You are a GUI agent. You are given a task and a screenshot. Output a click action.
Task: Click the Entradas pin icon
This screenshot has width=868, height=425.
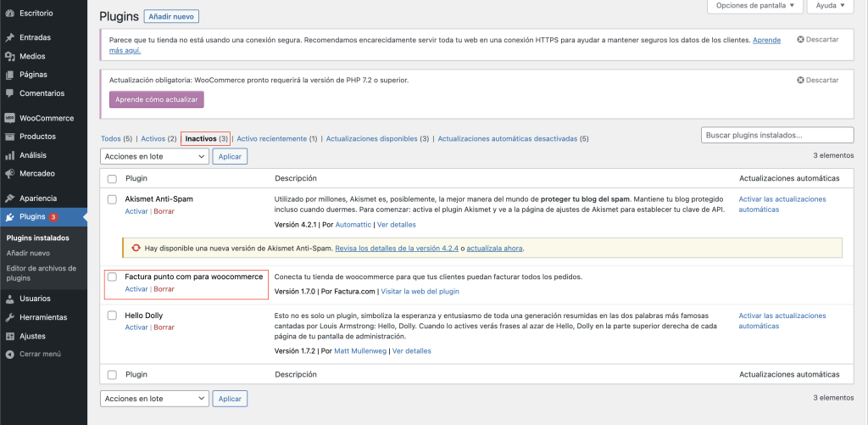9,37
